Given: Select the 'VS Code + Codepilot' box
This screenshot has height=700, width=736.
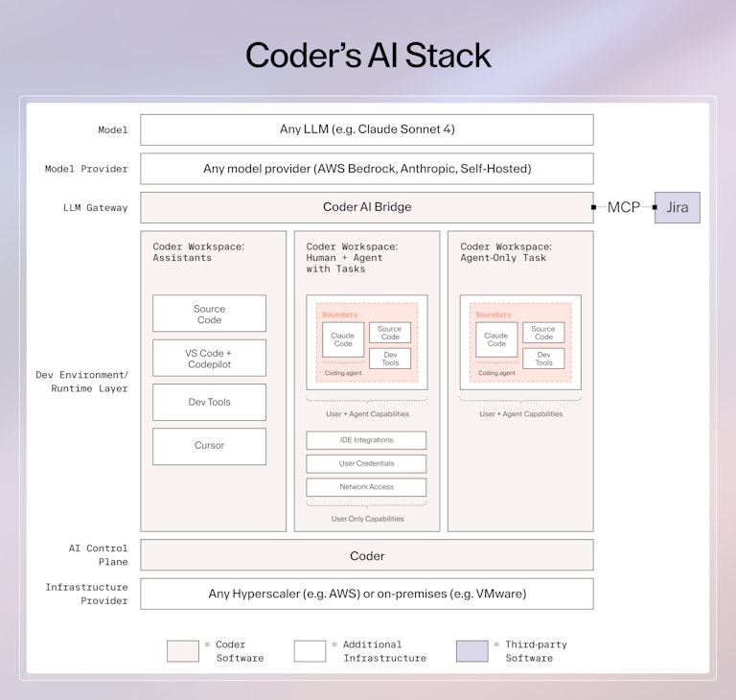Looking at the screenshot, I should pos(209,358).
